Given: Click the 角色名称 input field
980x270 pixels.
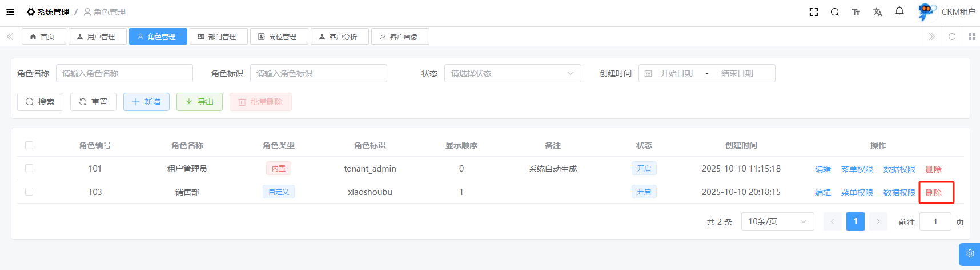Looking at the screenshot, I should (124, 73).
